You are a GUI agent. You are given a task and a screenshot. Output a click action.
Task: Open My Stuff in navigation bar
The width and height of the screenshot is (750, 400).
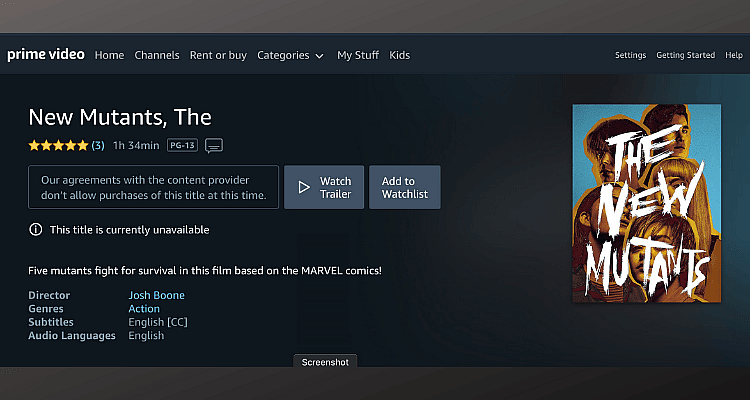click(358, 56)
